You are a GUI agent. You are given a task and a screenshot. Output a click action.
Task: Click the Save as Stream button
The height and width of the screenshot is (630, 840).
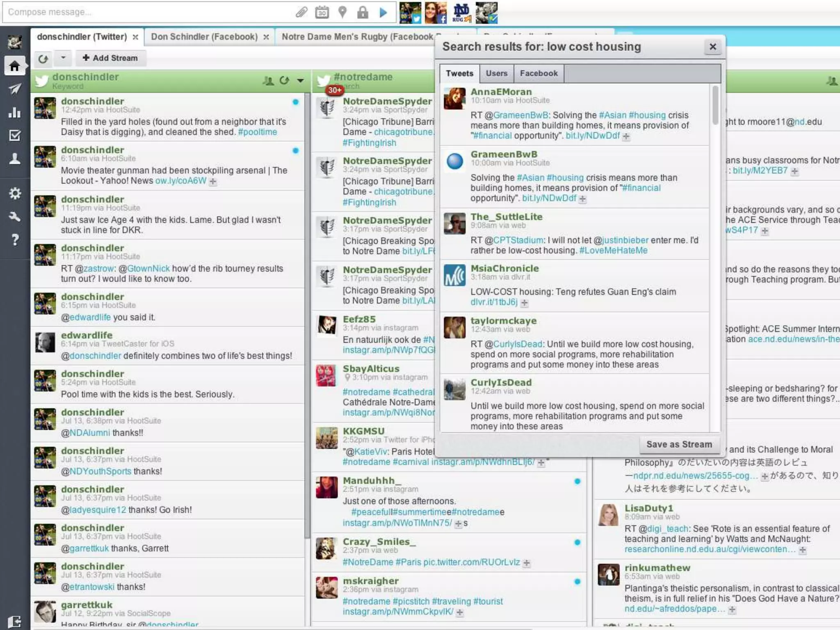click(x=679, y=444)
